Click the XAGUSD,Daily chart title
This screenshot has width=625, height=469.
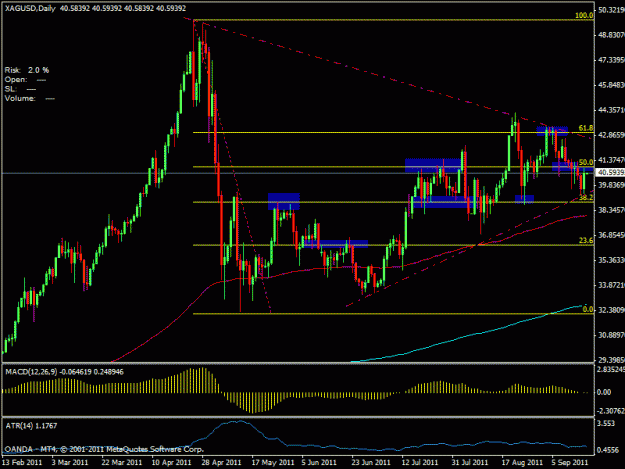30,8
